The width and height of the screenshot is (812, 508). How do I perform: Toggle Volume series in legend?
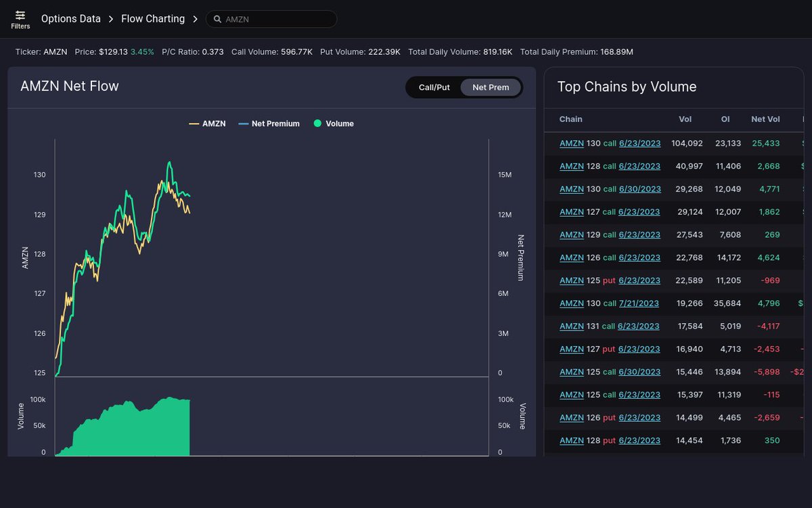click(334, 124)
